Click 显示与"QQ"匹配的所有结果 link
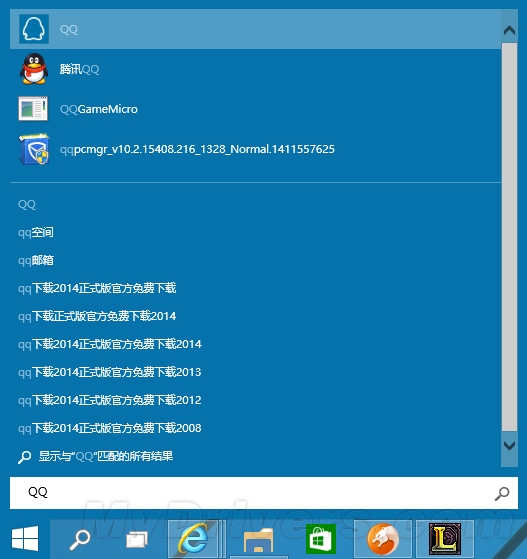Screen dimensions: 527x559 tap(106, 456)
